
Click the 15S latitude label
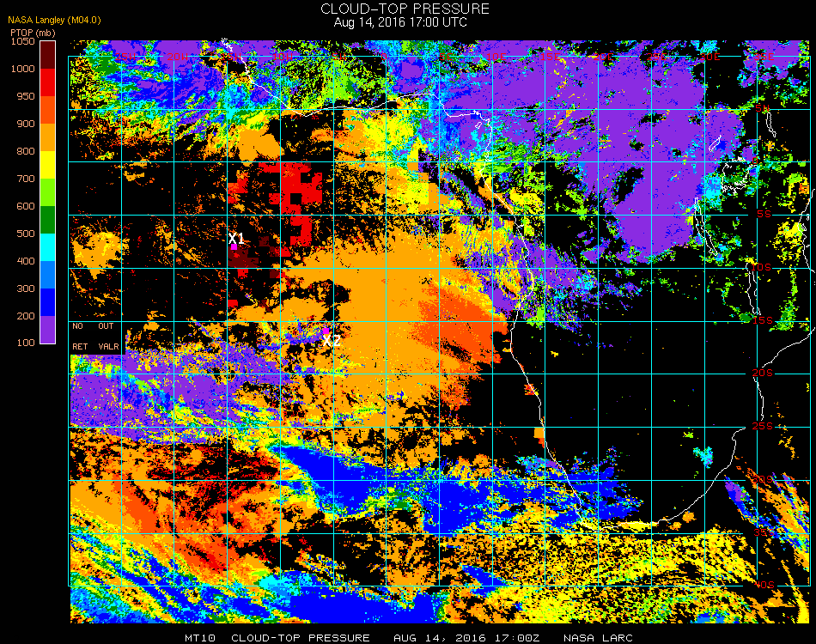click(763, 320)
